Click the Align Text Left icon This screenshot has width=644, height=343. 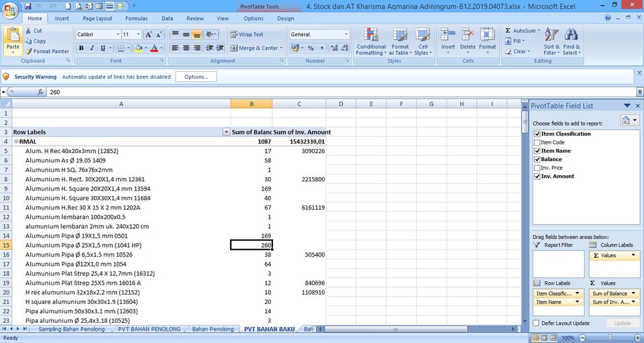[x=175, y=48]
